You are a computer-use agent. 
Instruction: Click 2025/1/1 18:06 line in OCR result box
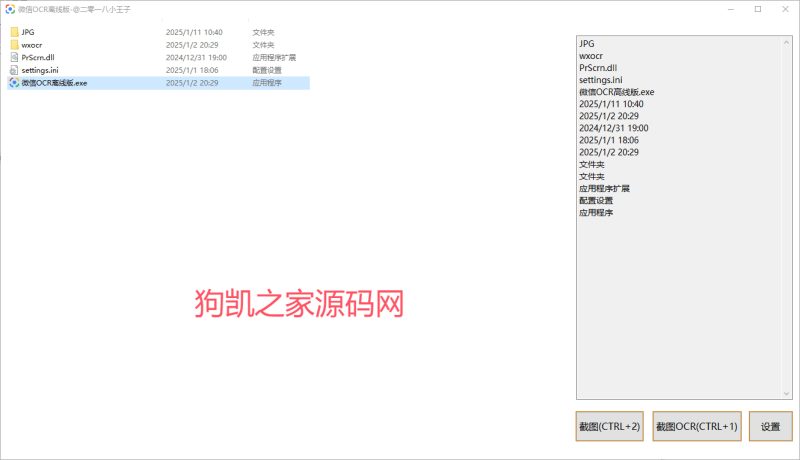(609, 140)
